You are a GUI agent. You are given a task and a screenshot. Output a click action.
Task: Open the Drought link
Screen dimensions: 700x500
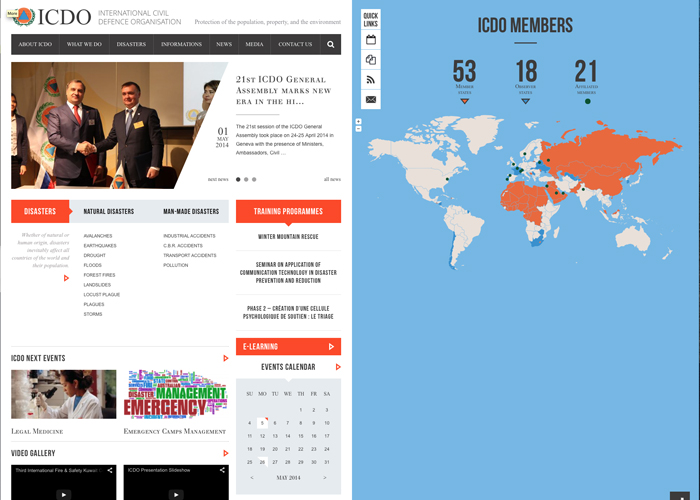[x=95, y=255]
